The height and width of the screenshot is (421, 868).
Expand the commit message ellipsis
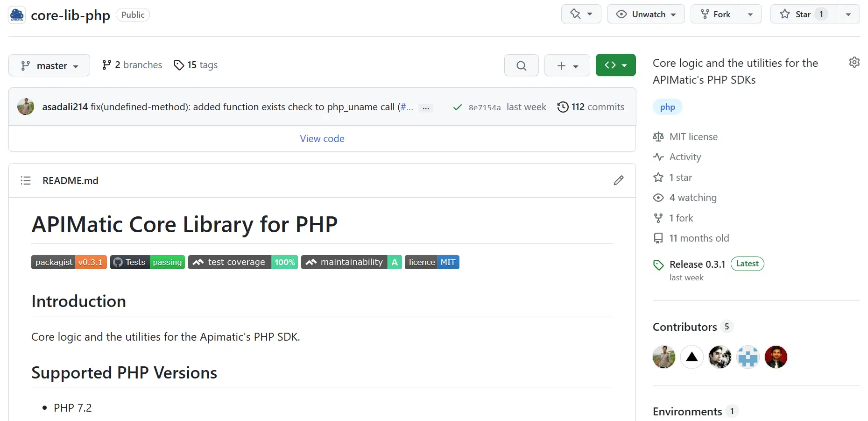tap(426, 108)
